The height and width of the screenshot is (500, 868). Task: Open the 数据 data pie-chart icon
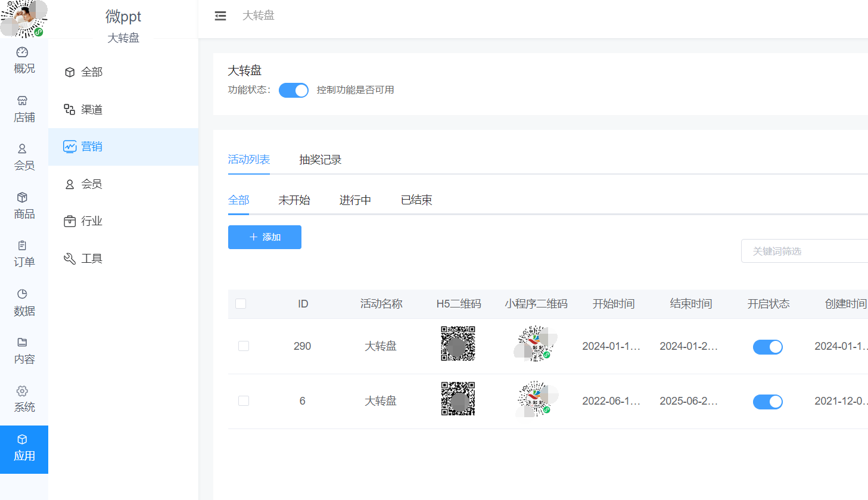[x=22, y=294]
